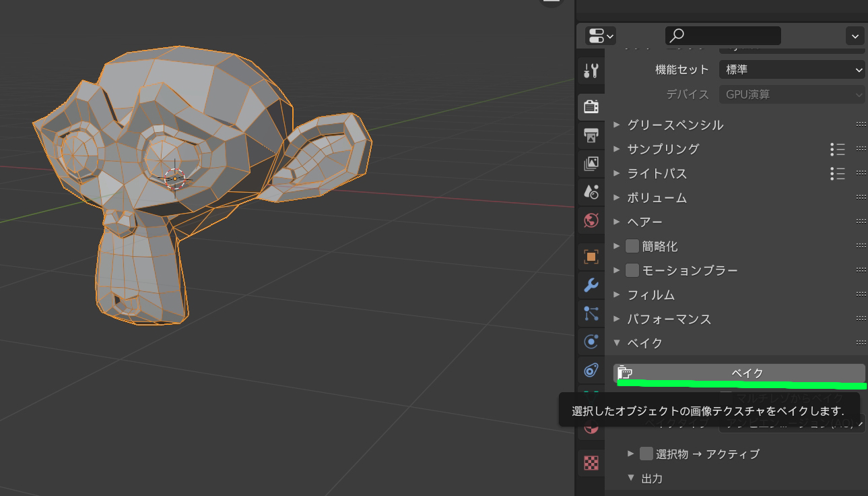Open the Tool properties tab
The image size is (868, 496).
point(591,70)
